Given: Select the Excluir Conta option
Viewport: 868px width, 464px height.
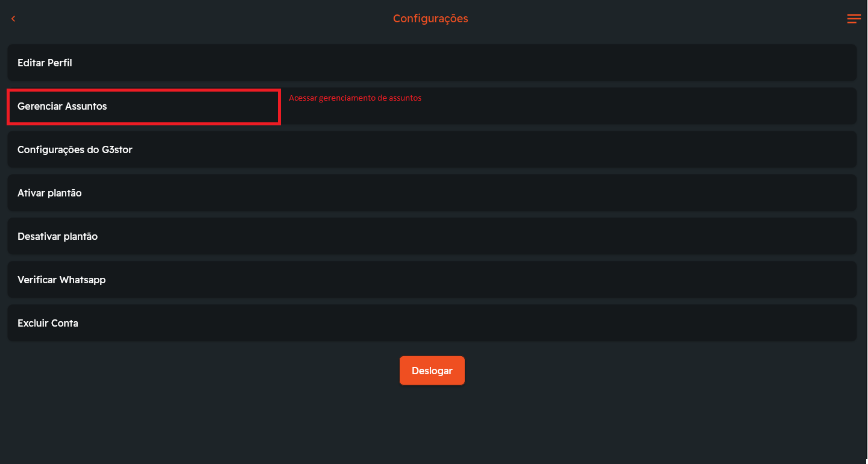Looking at the screenshot, I should (x=432, y=323).
